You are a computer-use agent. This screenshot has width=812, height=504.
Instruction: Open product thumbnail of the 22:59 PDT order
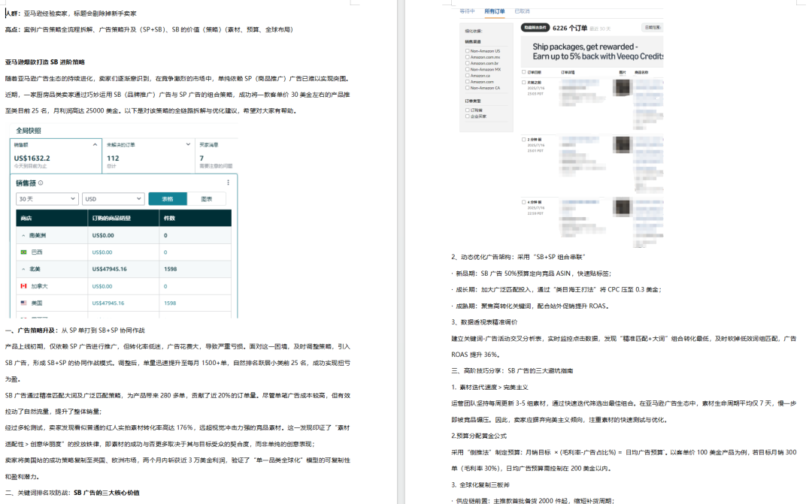click(623, 207)
